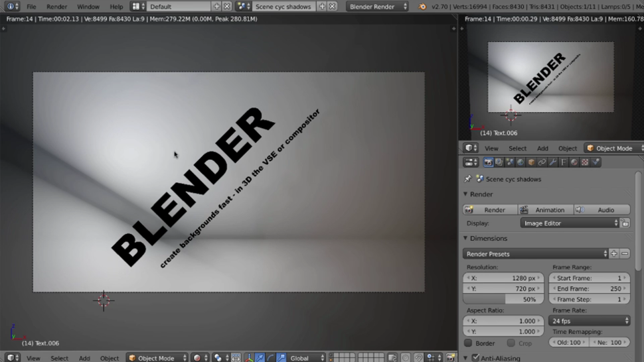The height and width of the screenshot is (362, 644).
Task: Add a render preset with plus button
Action: pyautogui.click(x=614, y=254)
